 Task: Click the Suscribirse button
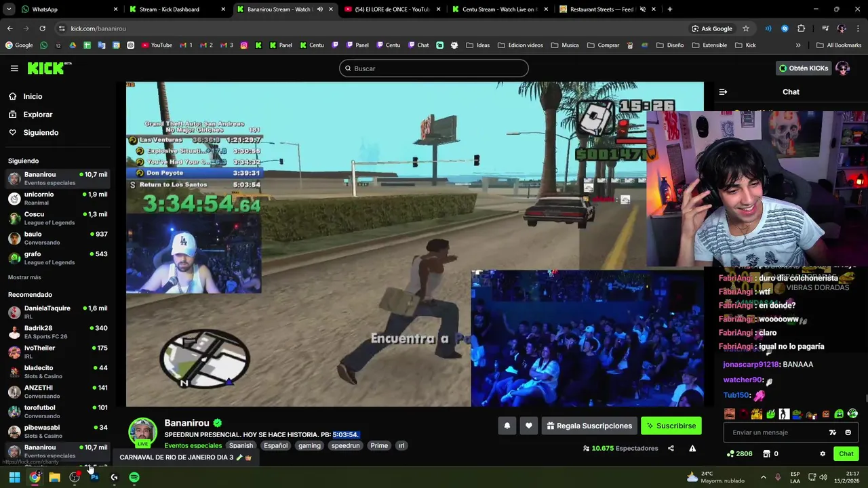[671, 426]
